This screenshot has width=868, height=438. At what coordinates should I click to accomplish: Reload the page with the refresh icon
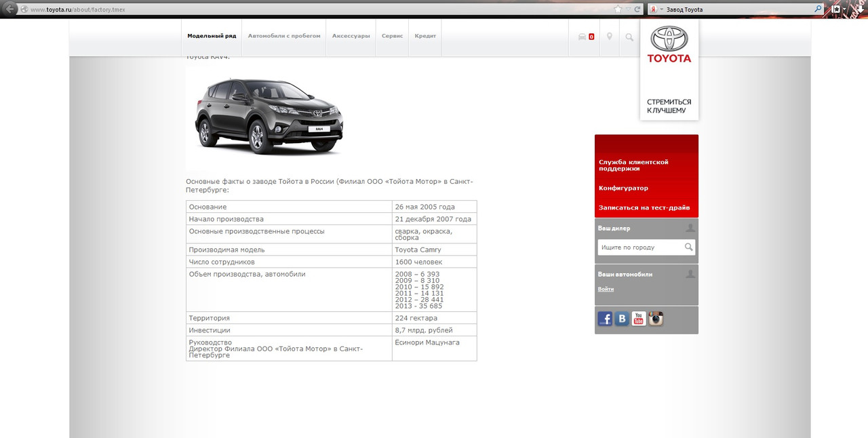click(x=637, y=9)
